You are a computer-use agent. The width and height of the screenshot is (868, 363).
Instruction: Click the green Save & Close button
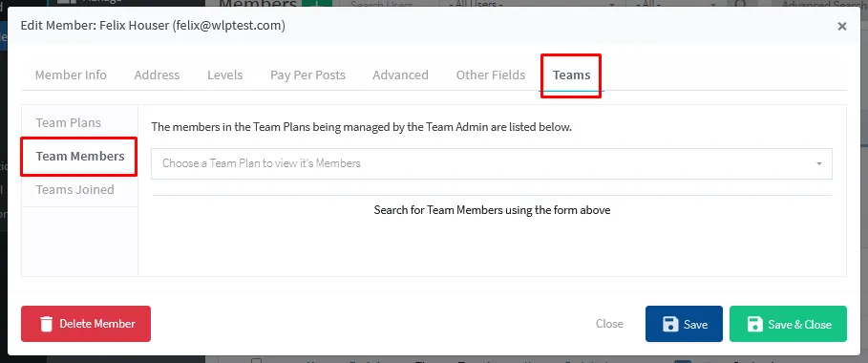pyautogui.click(x=788, y=324)
